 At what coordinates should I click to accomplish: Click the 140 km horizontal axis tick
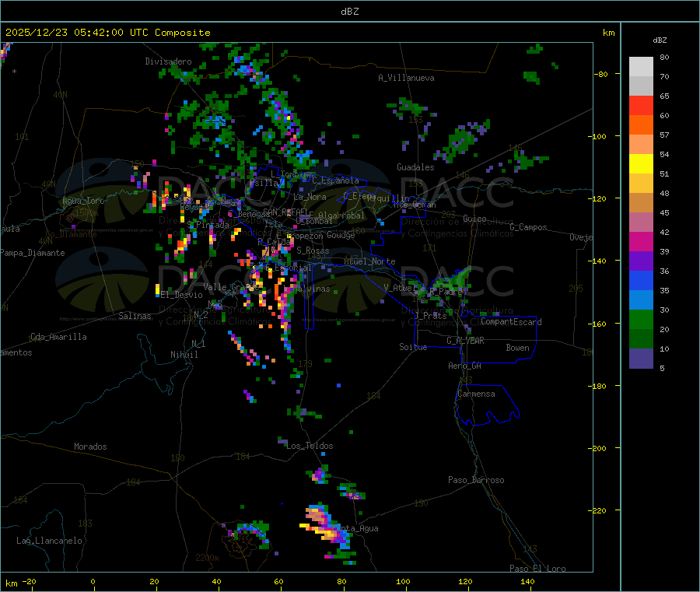coord(527,581)
